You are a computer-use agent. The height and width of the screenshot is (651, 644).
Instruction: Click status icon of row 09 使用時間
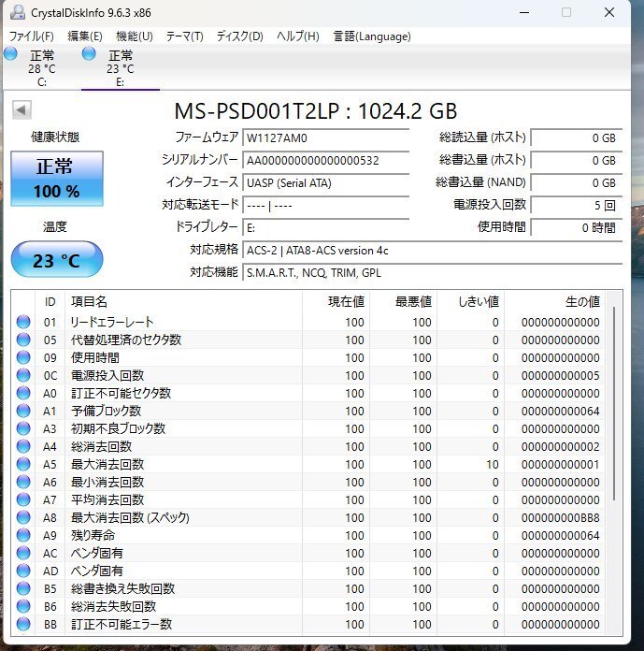point(23,357)
